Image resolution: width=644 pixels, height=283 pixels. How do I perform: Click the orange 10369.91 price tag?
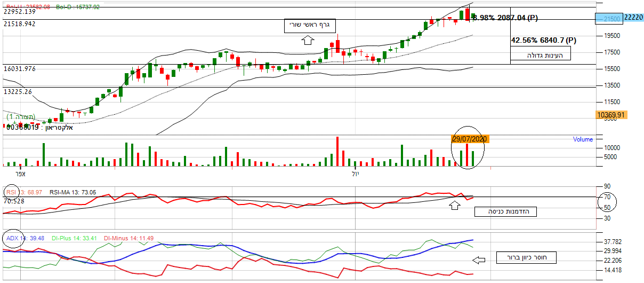tap(611, 115)
